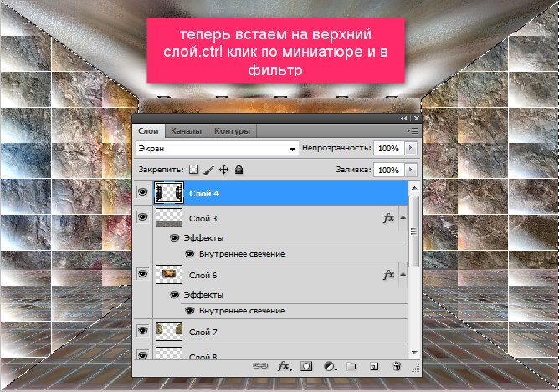Image resolution: width=559 pixels, height=392 pixels.
Task: Open the Экран blend mode dropdown
Action: [217, 149]
